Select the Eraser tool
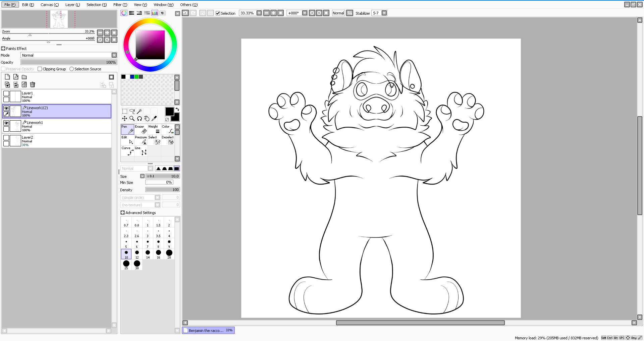This screenshot has width=644, height=341. click(141, 129)
